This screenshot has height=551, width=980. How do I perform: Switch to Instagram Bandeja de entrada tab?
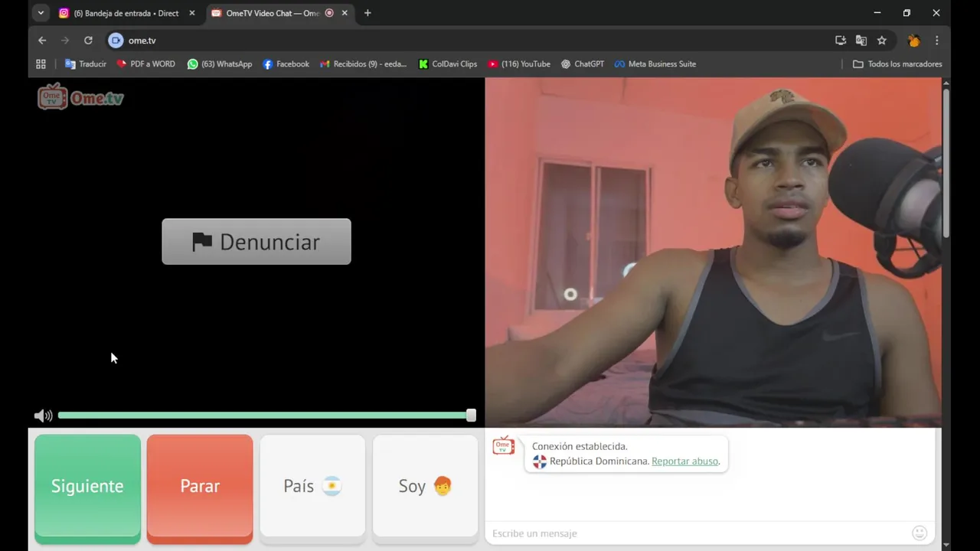[126, 13]
